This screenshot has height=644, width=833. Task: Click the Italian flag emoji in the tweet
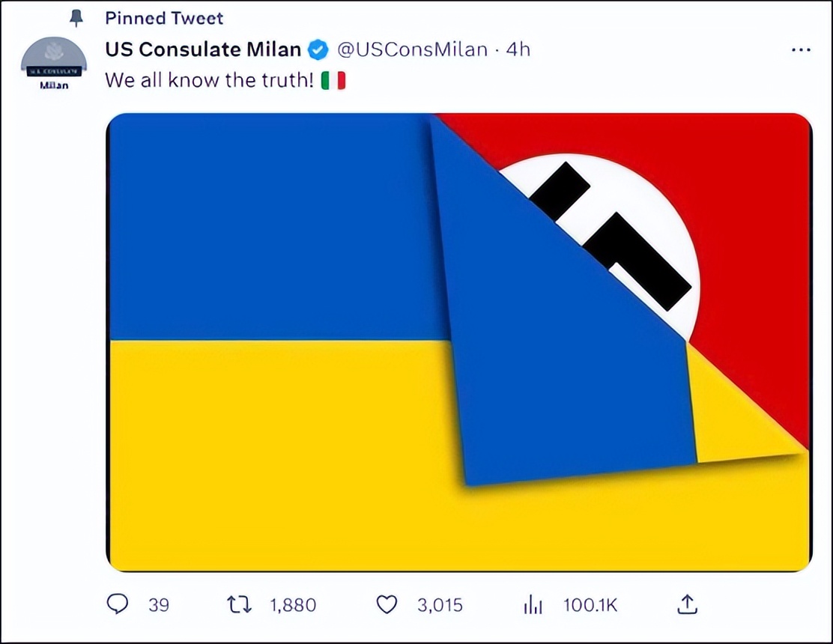(x=333, y=80)
